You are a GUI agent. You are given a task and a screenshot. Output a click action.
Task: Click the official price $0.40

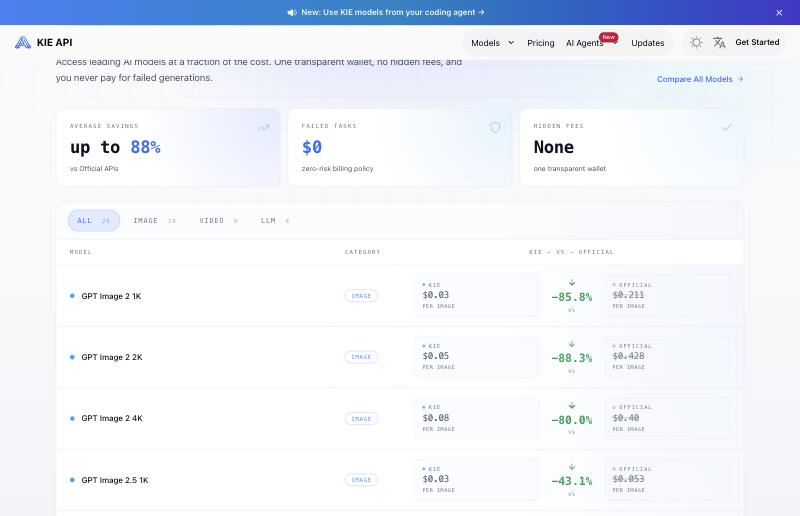pos(626,417)
